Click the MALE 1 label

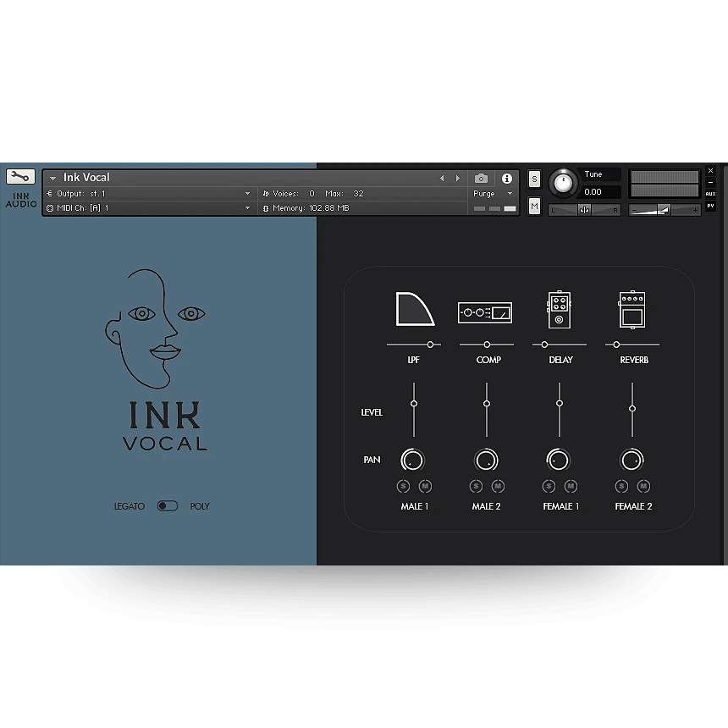click(415, 506)
